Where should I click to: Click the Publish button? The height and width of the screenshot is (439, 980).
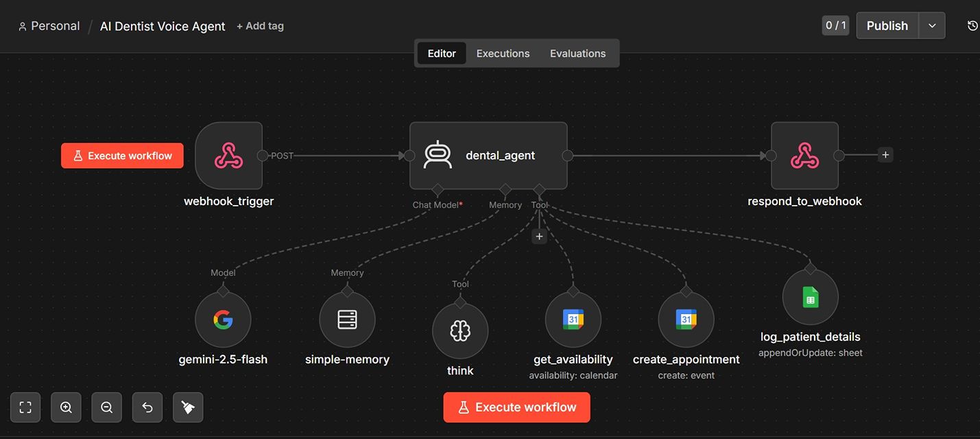point(887,25)
